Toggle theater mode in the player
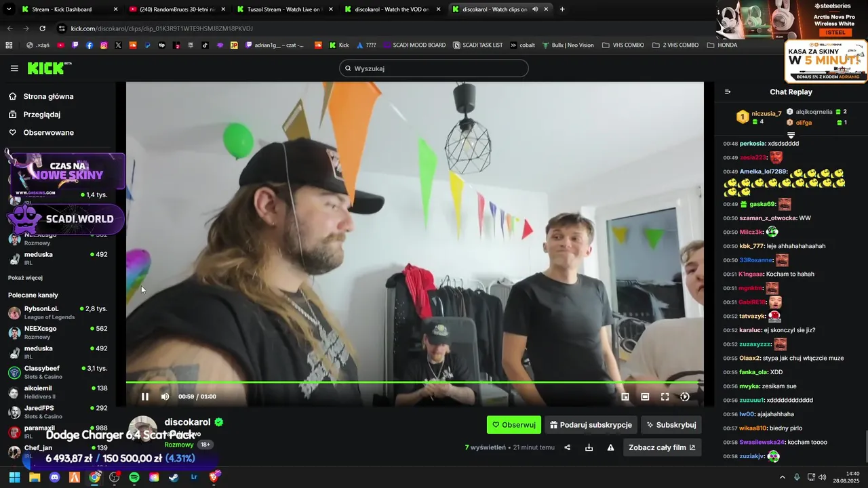Screen dimensions: 868x488 tap(645, 396)
